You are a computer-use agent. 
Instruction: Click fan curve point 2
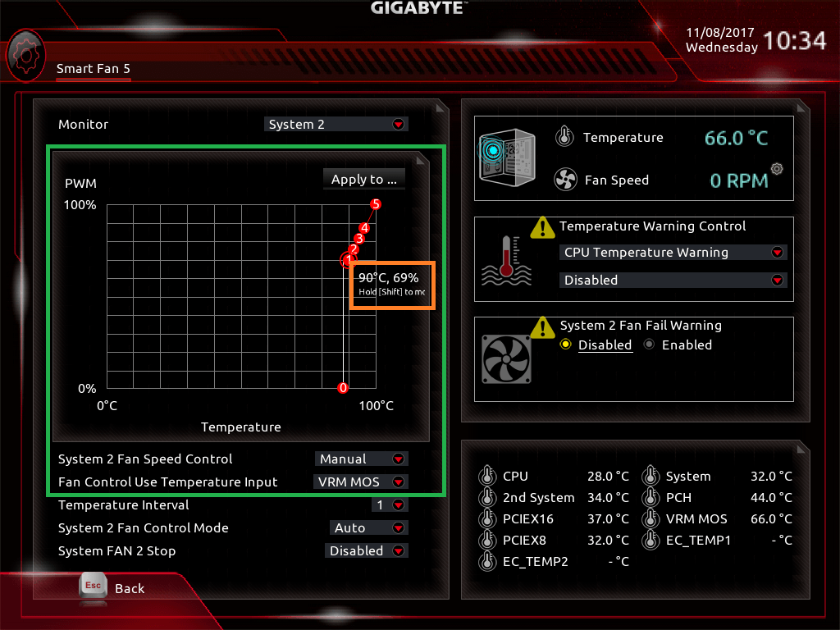tap(353, 249)
